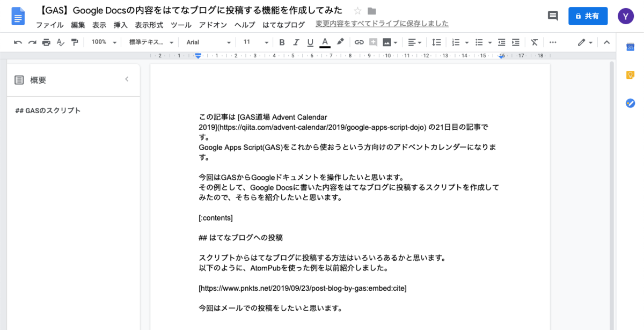This screenshot has height=330, width=644.
Task: Clear formatting
Action: coord(535,42)
